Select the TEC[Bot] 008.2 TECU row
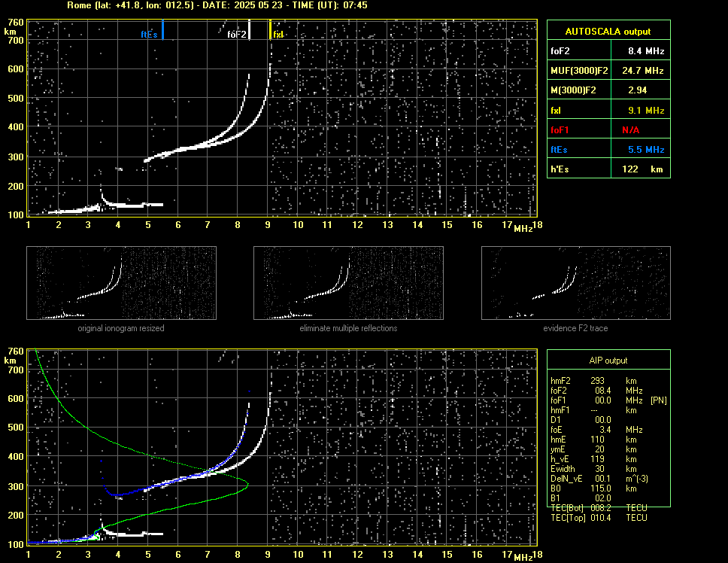Image resolution: width=728 pixels, height=563 pixels. (x=599, y=508)
